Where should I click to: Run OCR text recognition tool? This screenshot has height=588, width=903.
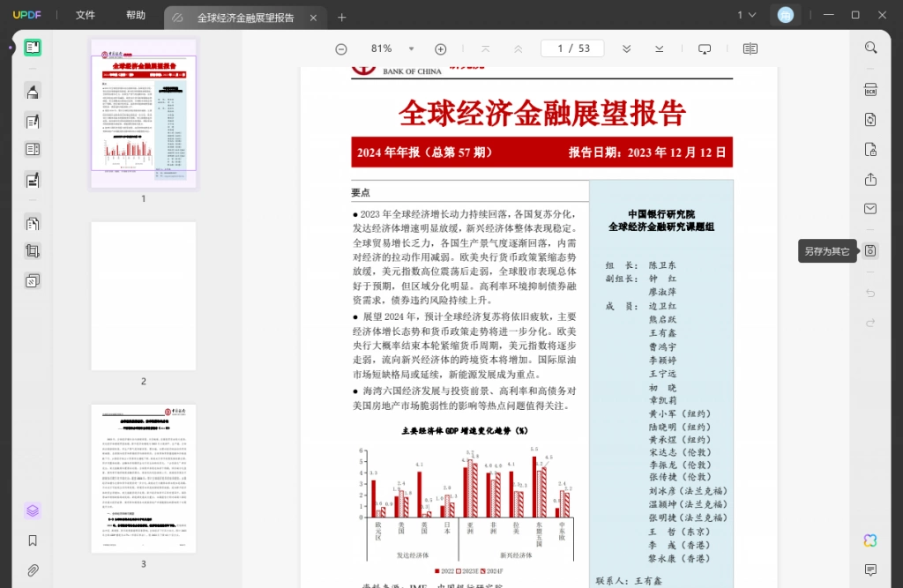870,90
